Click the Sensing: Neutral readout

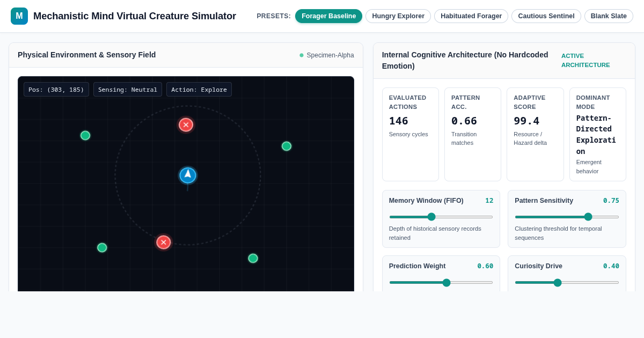(128, 90)
